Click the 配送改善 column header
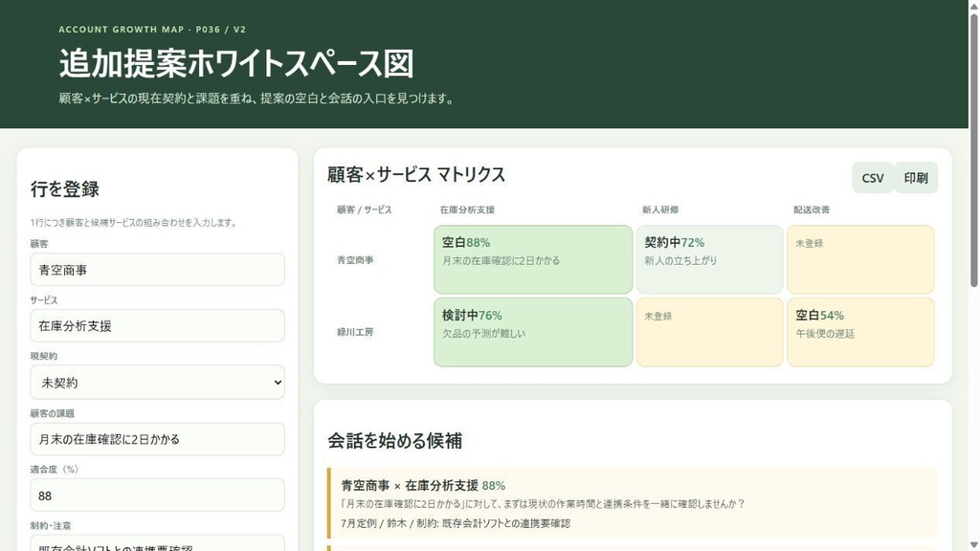980x551 pixels. (812, 209)
